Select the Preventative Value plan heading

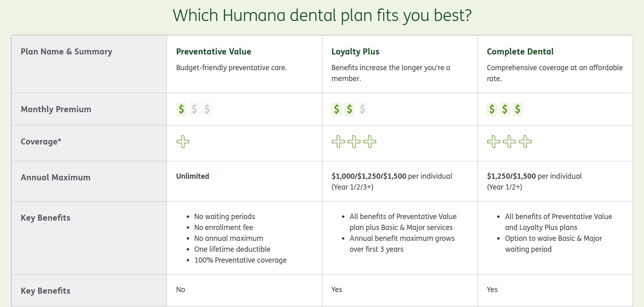pyautogui.click(x=214, y=52)
